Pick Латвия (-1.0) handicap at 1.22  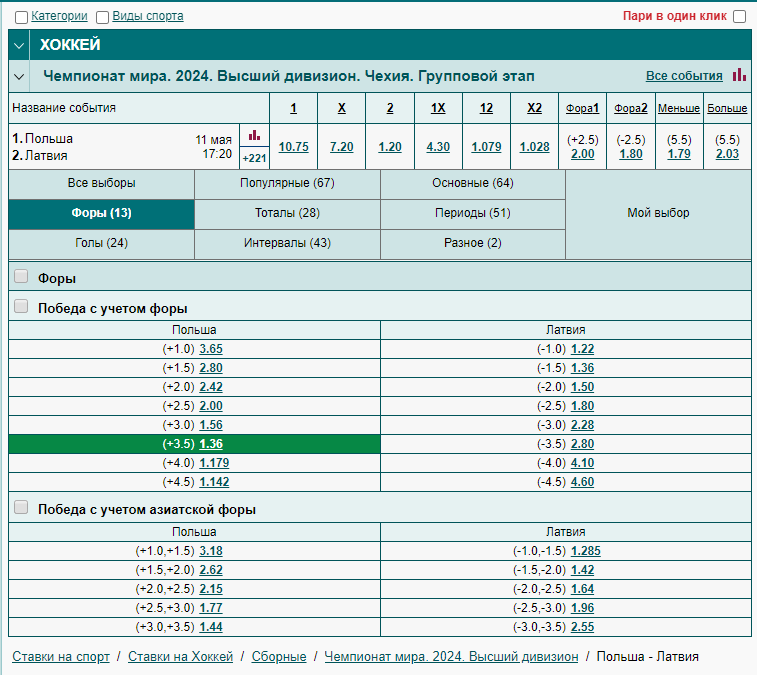pyautogui.click(x=582, y=349)
